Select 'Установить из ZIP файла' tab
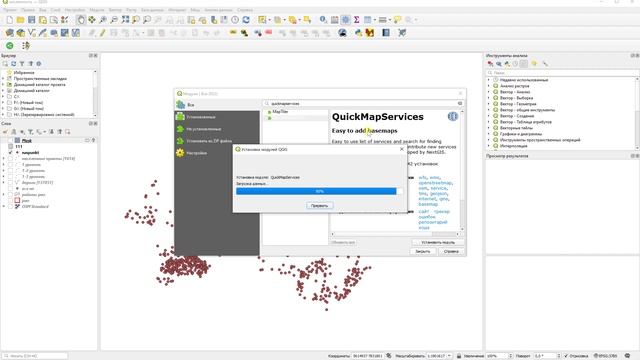Image resolution: width=640 pixels, height=360 pixels. click(x=217, y=141)
